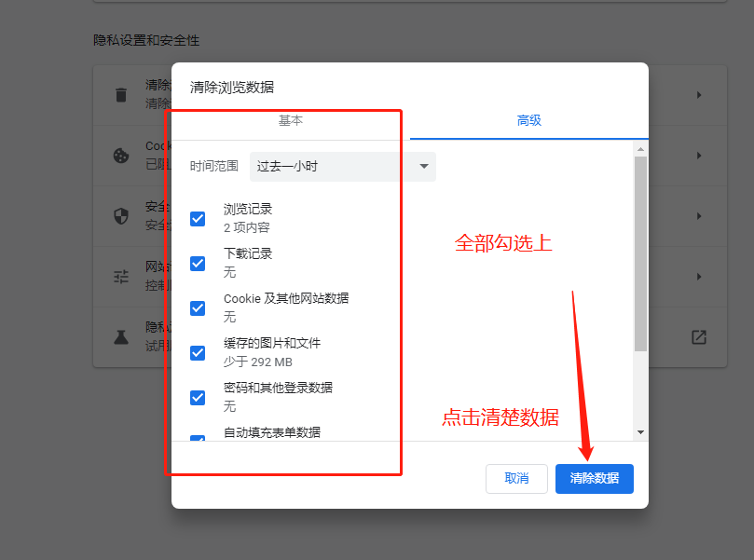Click the trash icon in the settings list
The width and height of the screenshot is (754, 560).
(x=121, y=95)
